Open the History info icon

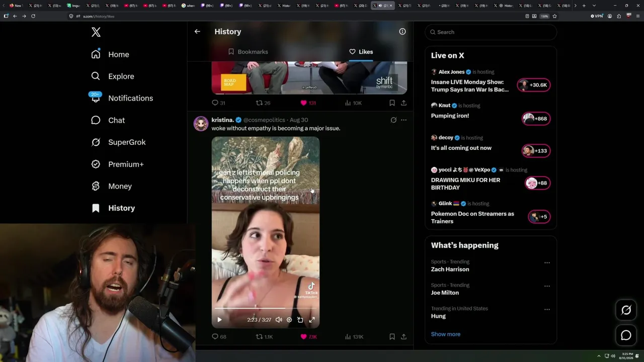click(x=403, y=32)
